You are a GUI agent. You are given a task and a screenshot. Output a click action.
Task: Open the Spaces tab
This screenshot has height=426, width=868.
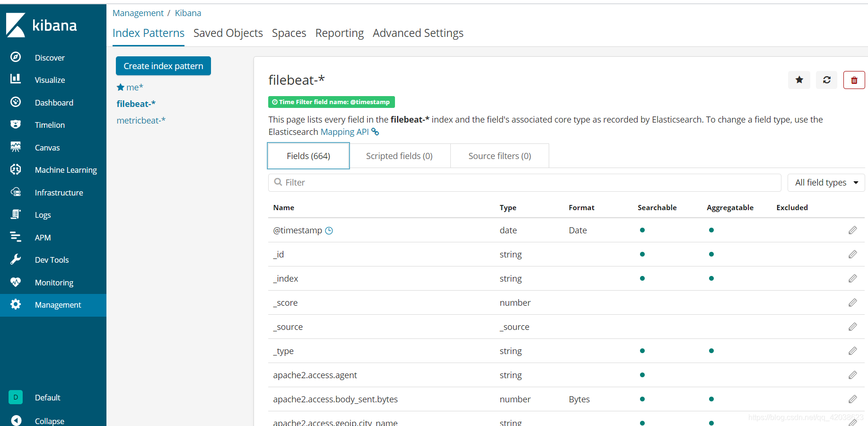289,33
